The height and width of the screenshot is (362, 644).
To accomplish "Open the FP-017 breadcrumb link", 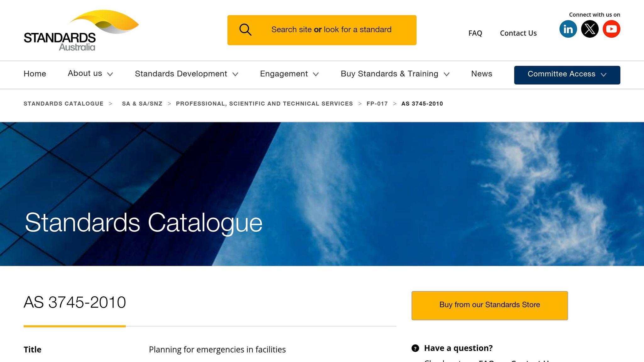I will click(377, 104).
